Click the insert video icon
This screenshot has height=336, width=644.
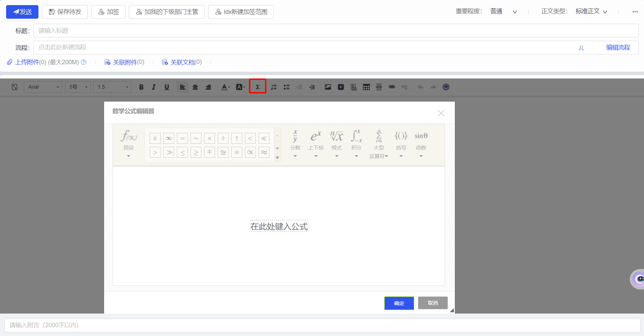pyautogui.click(x=341, y=87)
